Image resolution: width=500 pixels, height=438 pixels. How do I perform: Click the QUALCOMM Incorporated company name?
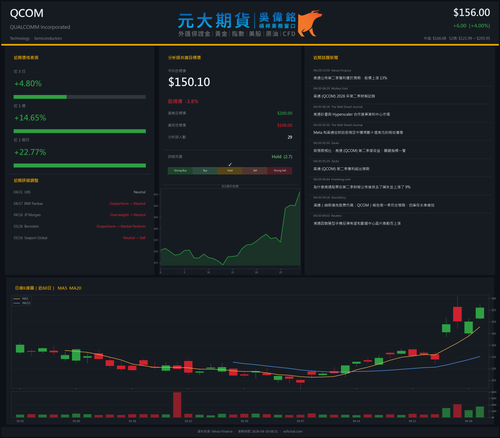click(x=40, y=27)
